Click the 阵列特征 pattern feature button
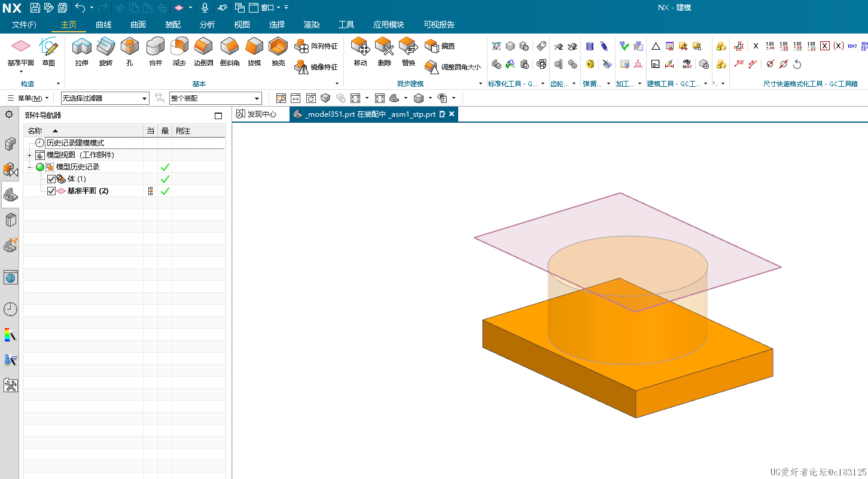This screenshot has width=868, height=479. (x=316, y=46)
